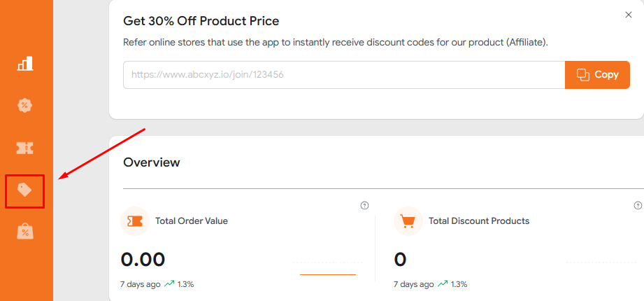This screenshot has height=301, width=644.
Task: Open the shopping bag percent sidebar icon
Action: [25, 232]
